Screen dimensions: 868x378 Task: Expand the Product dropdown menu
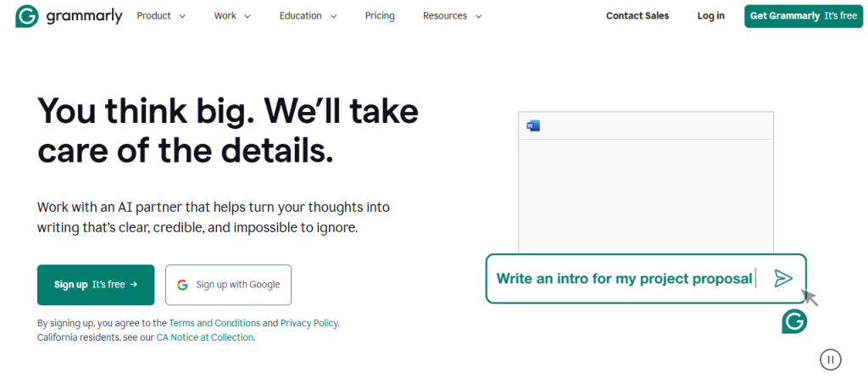[161, 16]
